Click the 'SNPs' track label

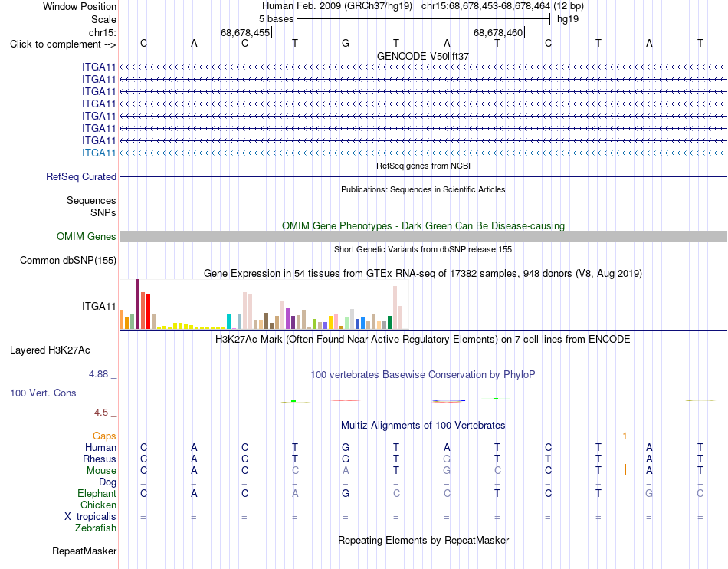point(103,212)
